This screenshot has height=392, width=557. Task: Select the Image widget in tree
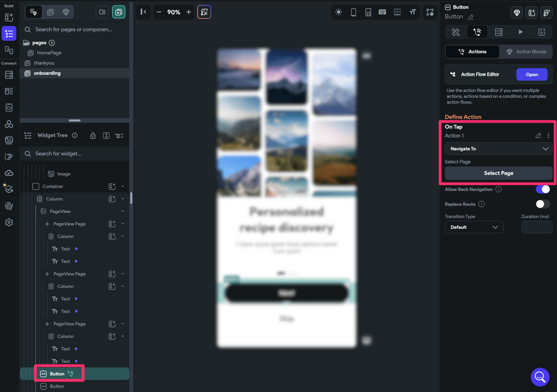64,174
